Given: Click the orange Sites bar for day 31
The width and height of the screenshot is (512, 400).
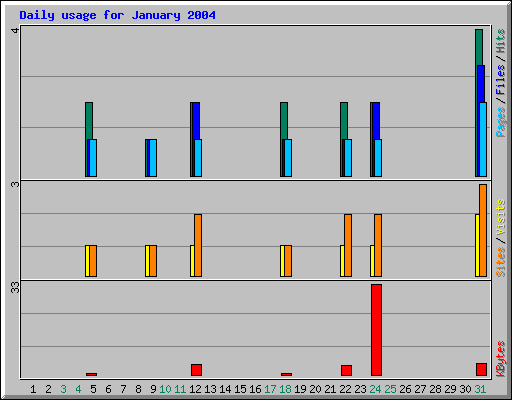Looking at the screenshot, I should pyautogui.click(x=483, y=230).
